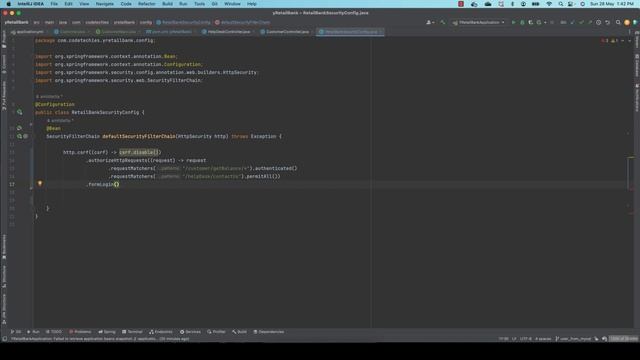Open the editor tabs overflow menu at right
This screenshot has width=640, height=360.
629,31
